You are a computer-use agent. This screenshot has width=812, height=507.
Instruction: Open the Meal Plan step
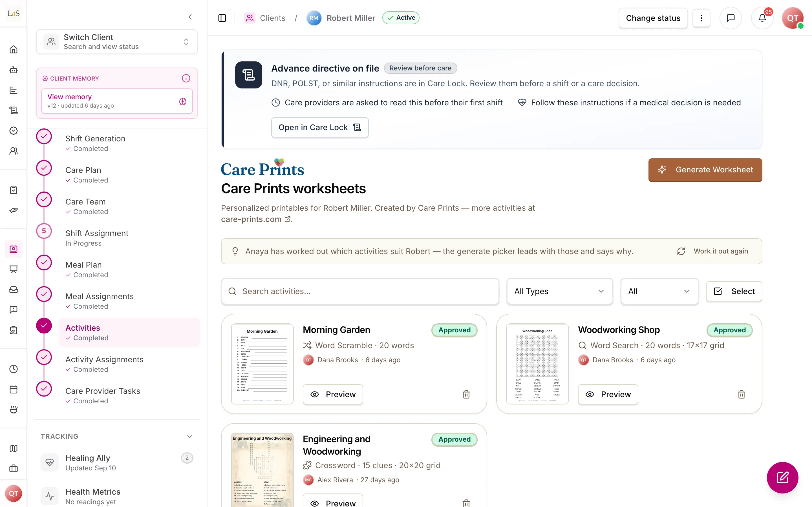[83, 269]
